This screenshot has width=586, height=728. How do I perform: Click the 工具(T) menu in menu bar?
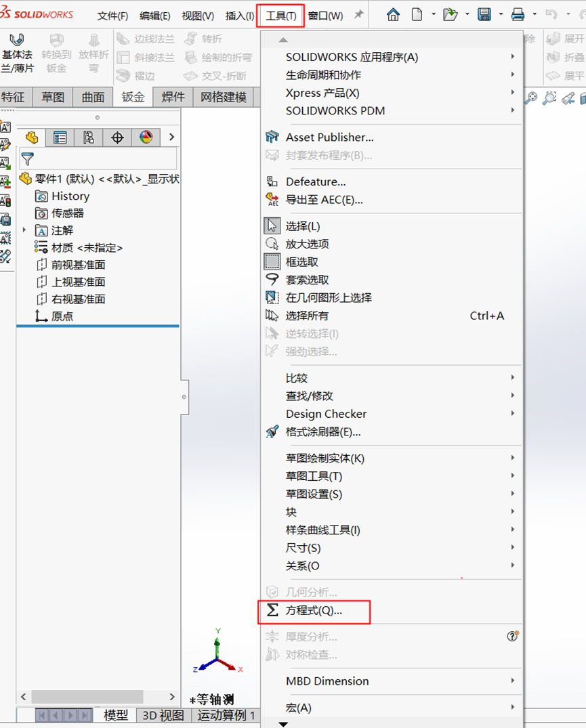pyautogui.click(x=281, y=16)
